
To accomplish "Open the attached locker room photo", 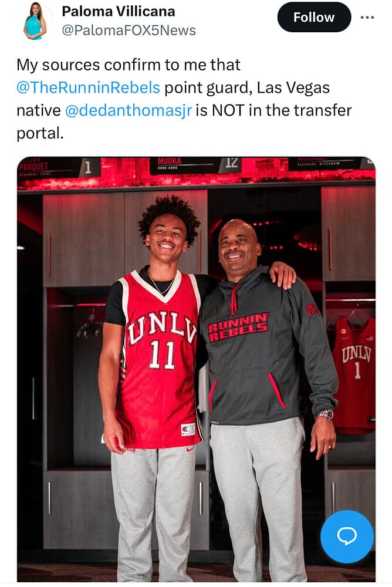I will (x=196, y=369).
